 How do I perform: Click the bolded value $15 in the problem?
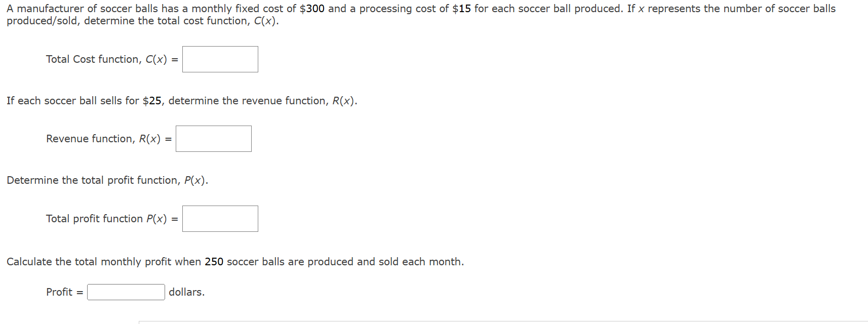click(x=461, y=8)
